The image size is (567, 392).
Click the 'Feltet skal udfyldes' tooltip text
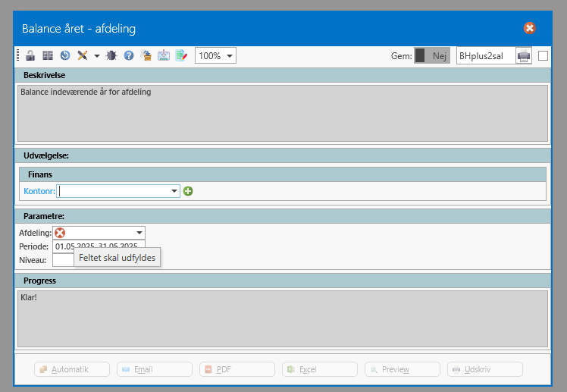117,258
